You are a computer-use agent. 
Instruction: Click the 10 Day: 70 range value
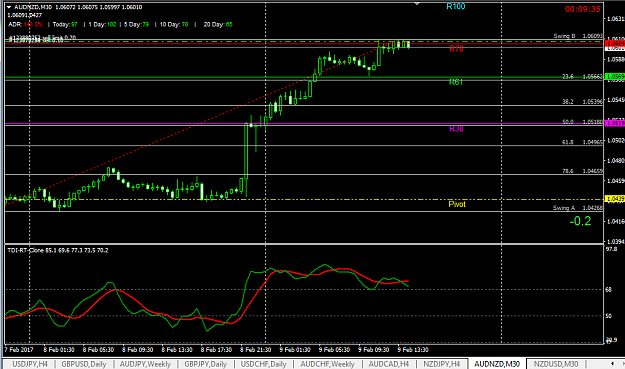(x=174, y=24)
